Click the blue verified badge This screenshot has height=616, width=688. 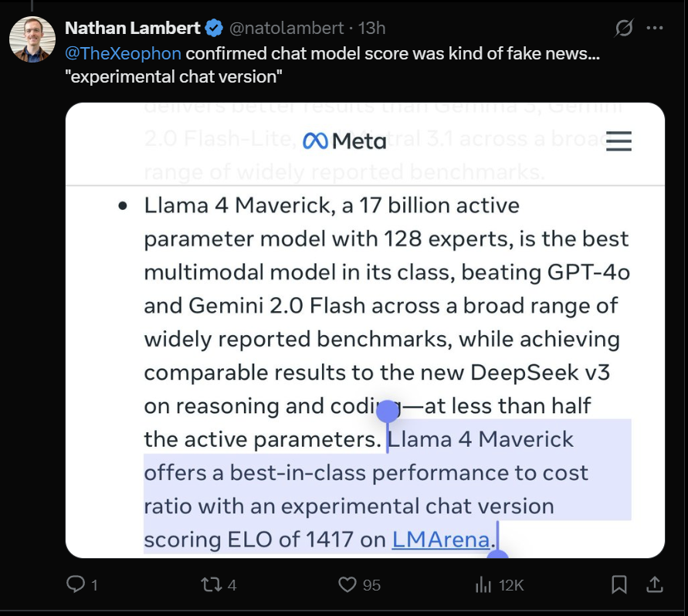tap(214, 28)
